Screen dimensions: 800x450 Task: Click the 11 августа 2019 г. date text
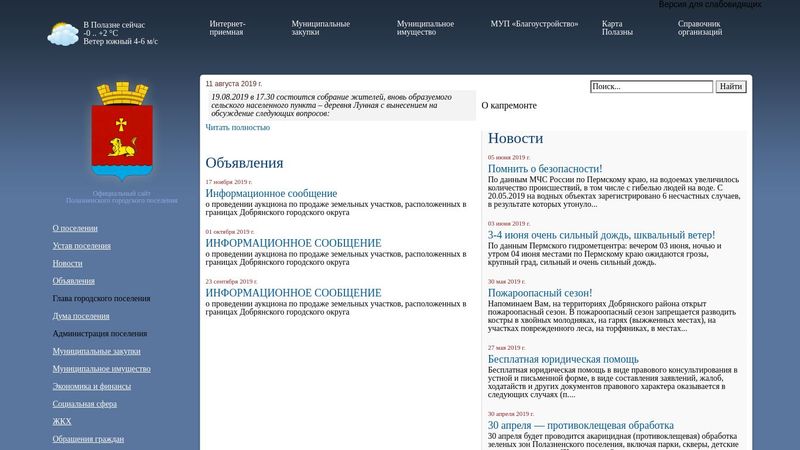pyautogui.click(x=234, y=84)
